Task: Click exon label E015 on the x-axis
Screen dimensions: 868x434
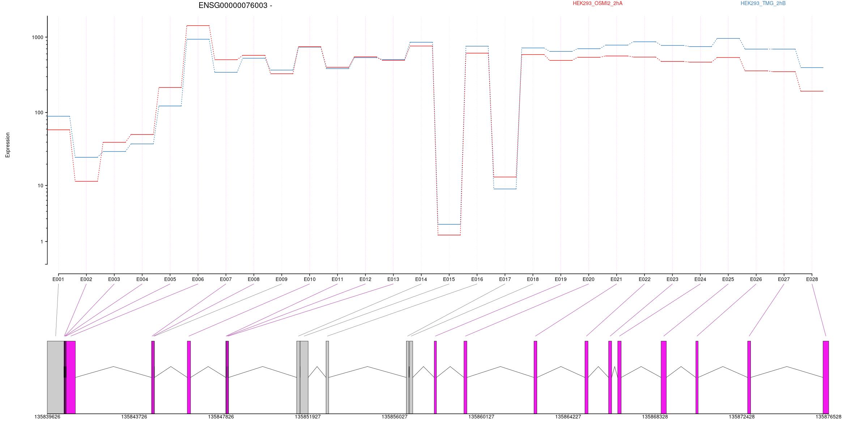Action: 449,279
